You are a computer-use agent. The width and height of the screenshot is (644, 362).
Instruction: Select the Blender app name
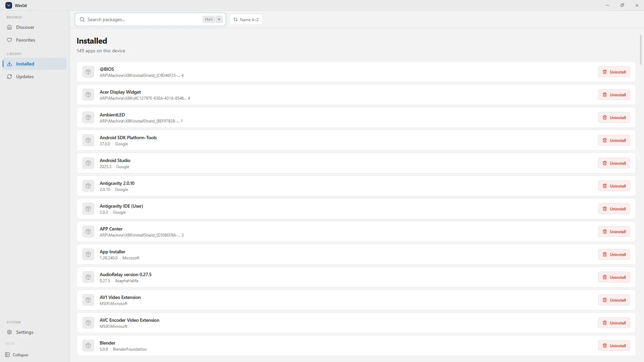[x=107, y=343]
